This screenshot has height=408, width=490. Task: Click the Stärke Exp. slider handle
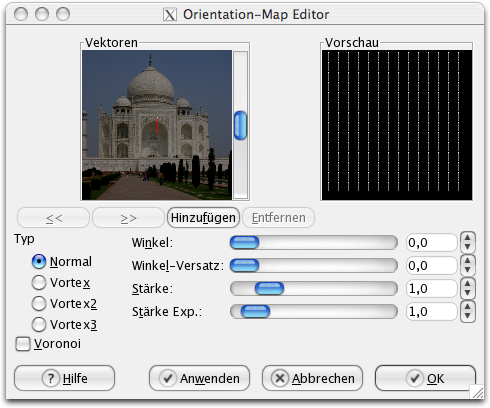pyautogui.click(x=255, y=312)
